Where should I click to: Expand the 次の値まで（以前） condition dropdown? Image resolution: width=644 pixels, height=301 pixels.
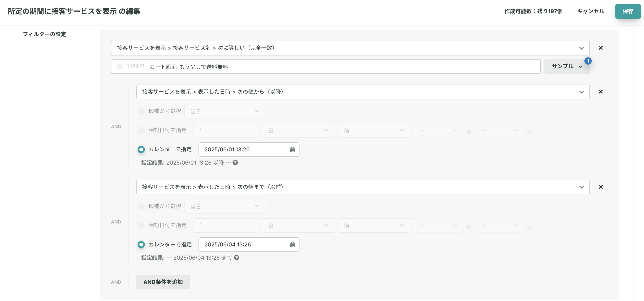point(363,187)
